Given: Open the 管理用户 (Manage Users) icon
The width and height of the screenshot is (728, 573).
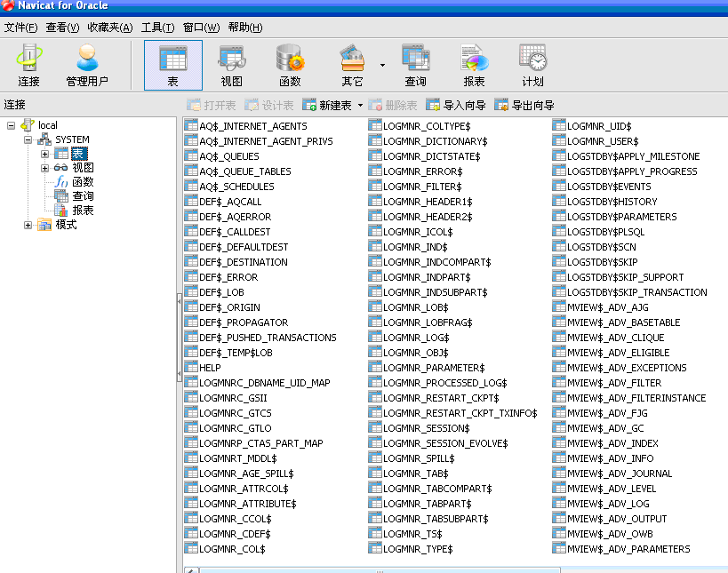Looking at the screenshot, I should [x=87, y=65].
